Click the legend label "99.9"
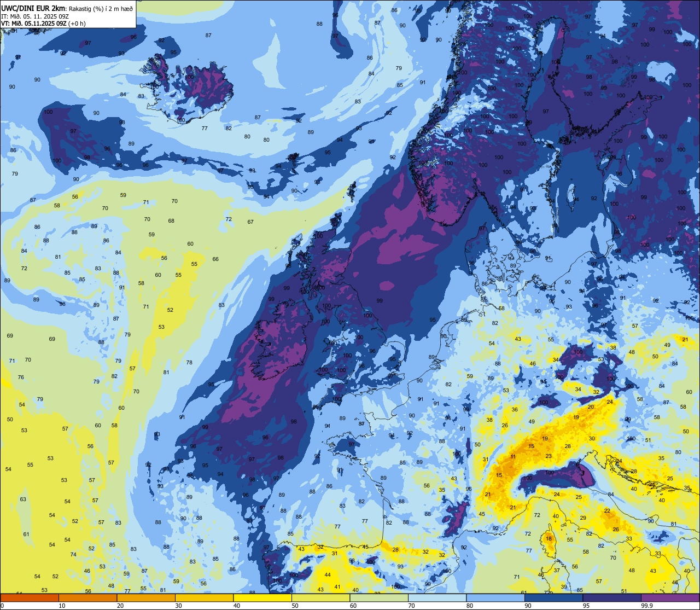Screen dimensions: 700x610 pyautogui.click(x=647, y=606)
